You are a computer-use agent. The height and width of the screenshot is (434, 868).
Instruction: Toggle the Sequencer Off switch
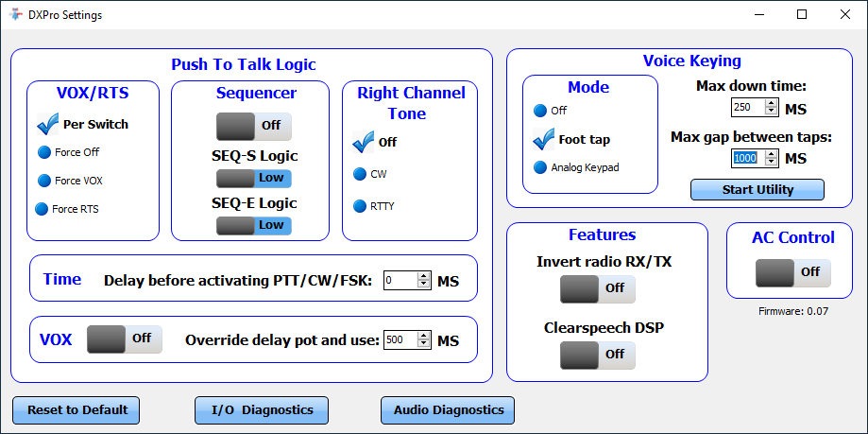point(253,126)
